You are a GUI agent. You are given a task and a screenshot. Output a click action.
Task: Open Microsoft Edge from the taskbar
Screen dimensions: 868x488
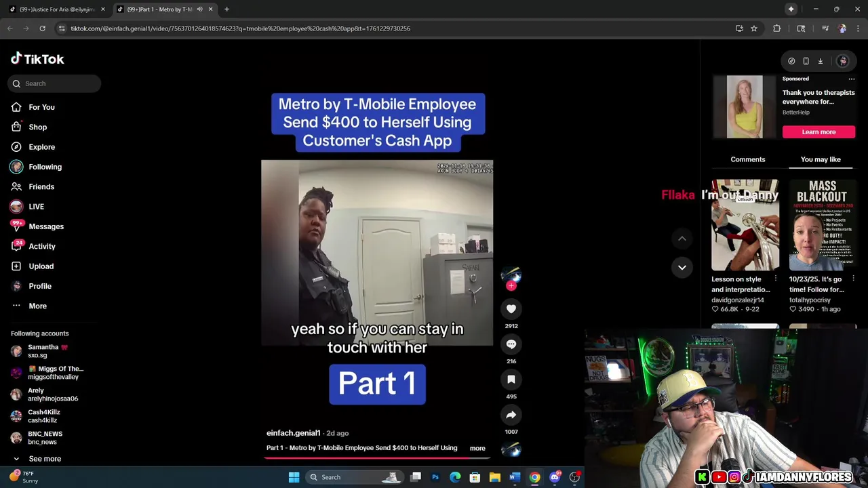(455, 477)
